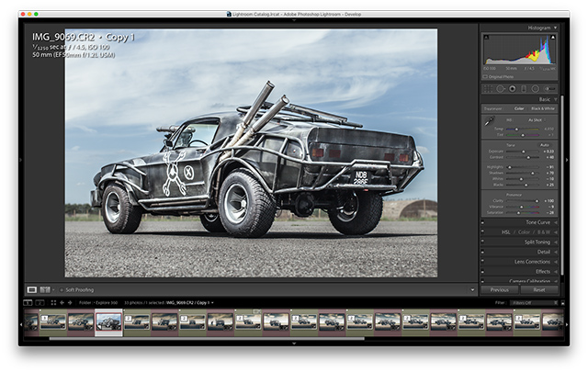Switch to Loupe view icon in toolbar

[x=31, y=290]
